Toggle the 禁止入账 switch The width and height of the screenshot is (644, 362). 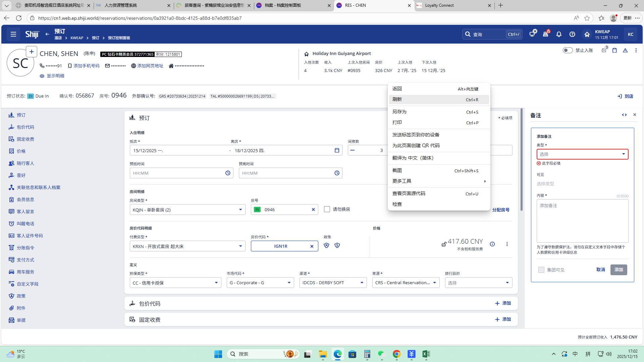568,50
